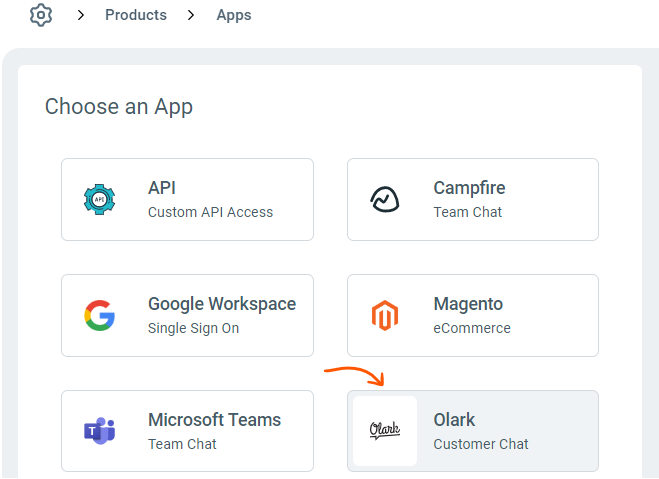The height and width of the screenshot is (479, 659).
Task: Click the Magento logo icon
Action: click(x=385, y=316)
